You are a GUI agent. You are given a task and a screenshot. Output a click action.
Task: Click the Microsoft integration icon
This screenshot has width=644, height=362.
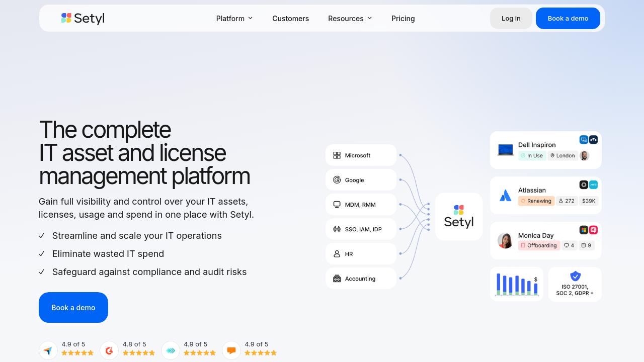click(337, 155)
